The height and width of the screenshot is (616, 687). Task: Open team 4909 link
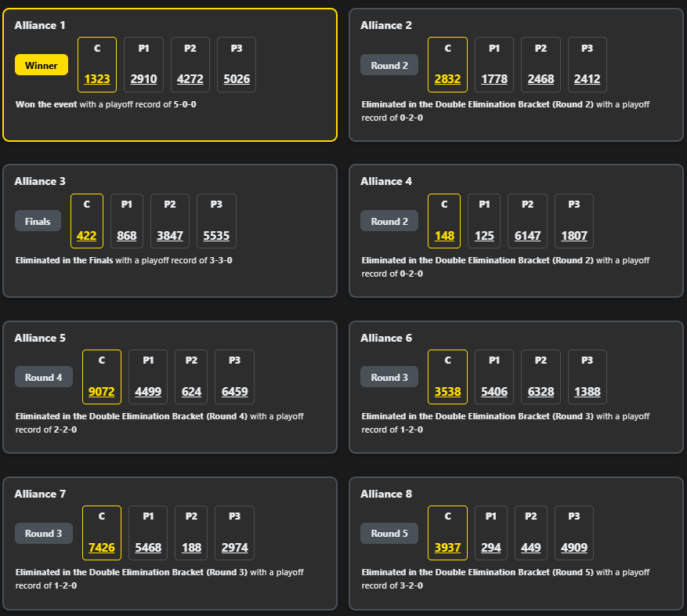[x=574, y=548]
